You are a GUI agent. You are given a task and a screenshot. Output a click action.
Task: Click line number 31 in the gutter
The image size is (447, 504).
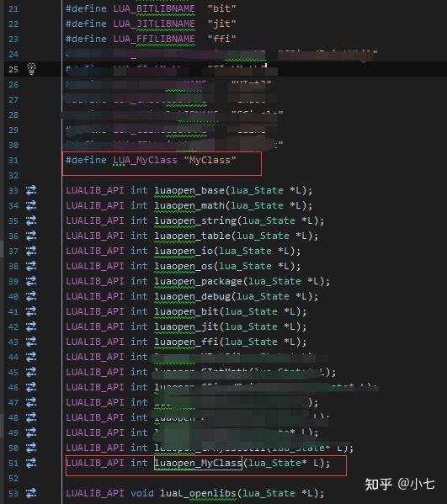(13, 160)
